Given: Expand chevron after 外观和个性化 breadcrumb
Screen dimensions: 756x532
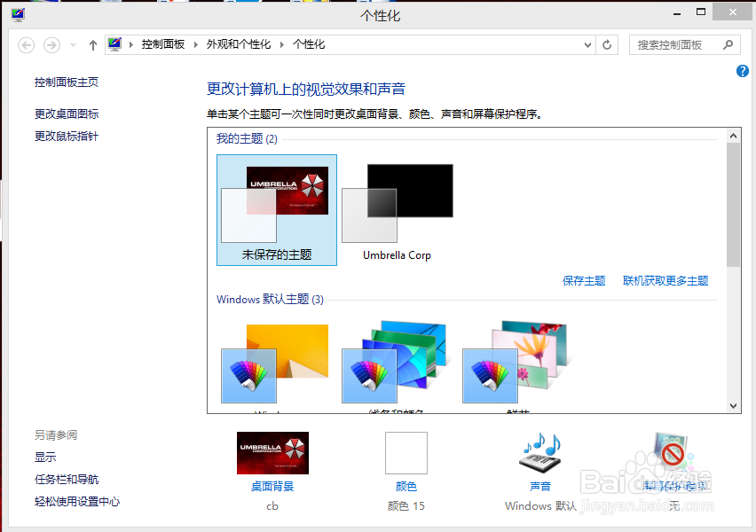Looking at the screenshot, I should (282, 45).
